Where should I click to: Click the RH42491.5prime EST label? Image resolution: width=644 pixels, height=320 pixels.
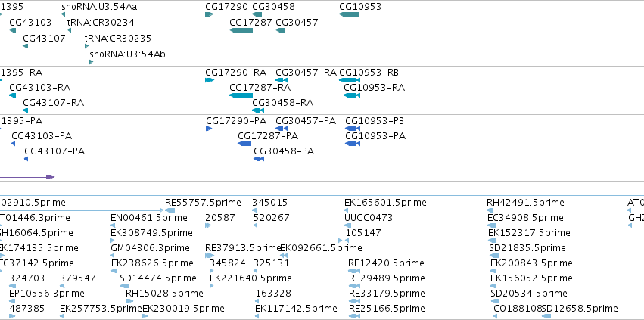(525, 203)
